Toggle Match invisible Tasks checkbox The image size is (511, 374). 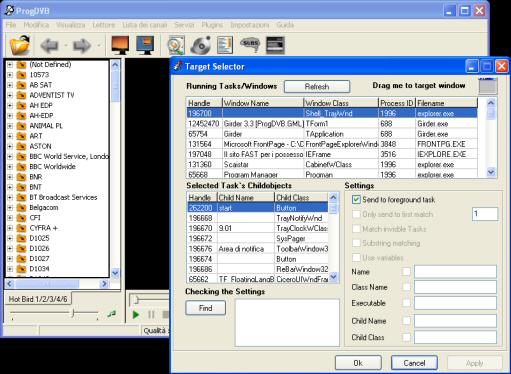coord(356,229)
